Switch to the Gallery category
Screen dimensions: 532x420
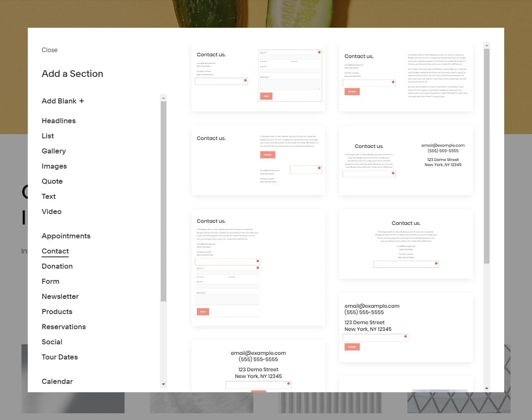pyautogui.click(x=54, y=151)
